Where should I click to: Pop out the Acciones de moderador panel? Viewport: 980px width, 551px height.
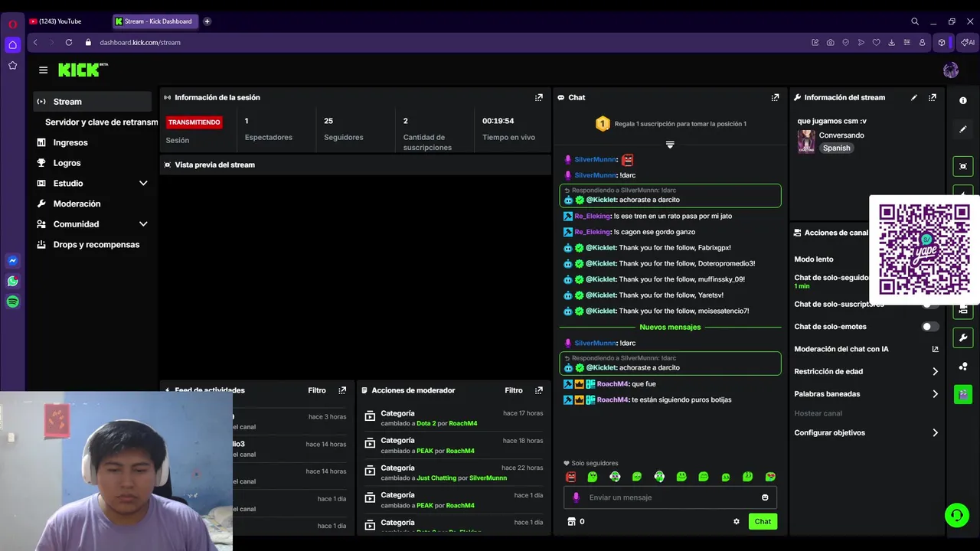[x=539, y=390]
